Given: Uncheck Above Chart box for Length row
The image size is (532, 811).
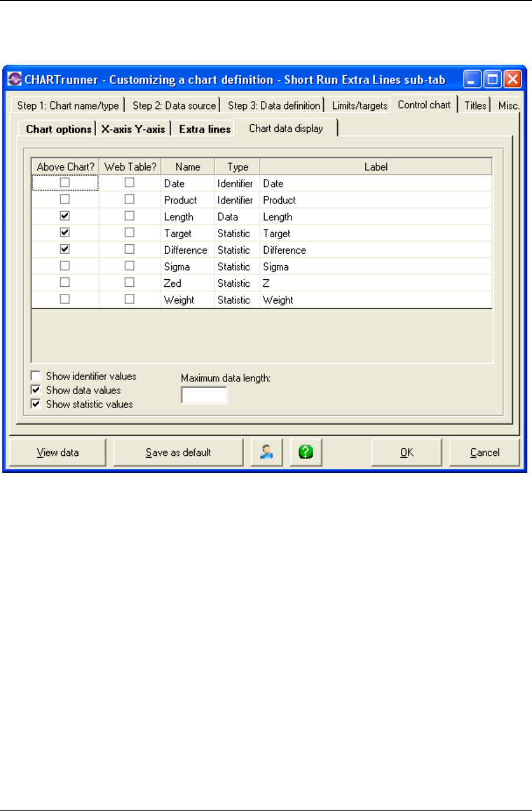Looking at the screenshot, I should point(65,216).
